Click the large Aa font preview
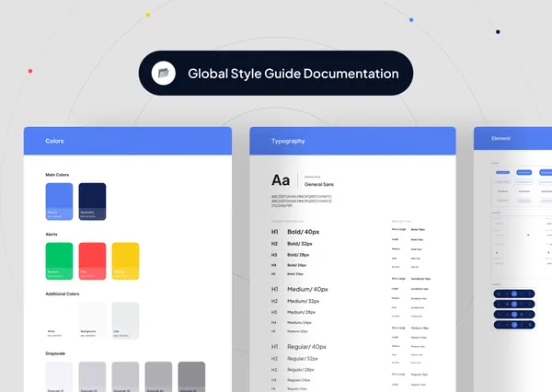552x392 pixels. 281,180
